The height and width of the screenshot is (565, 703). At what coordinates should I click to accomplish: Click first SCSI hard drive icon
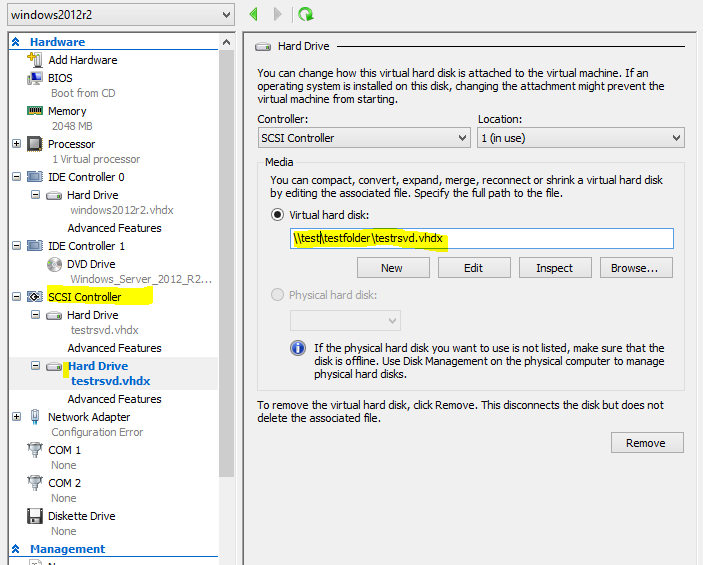click(54, 316)
